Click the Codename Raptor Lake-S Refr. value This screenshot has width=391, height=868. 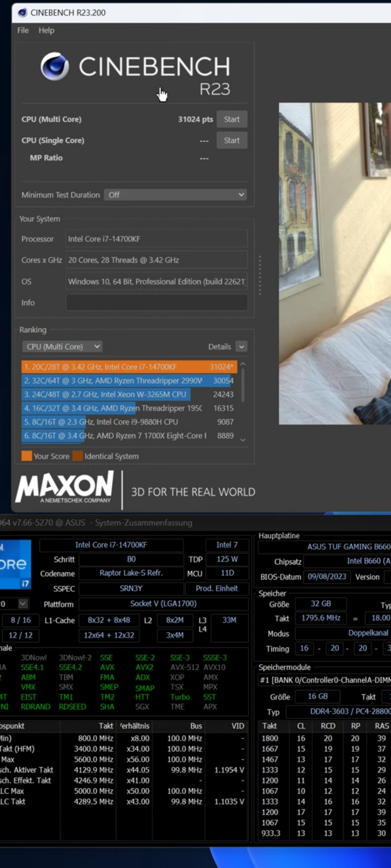pyautogui.click(x=131, y=573)
